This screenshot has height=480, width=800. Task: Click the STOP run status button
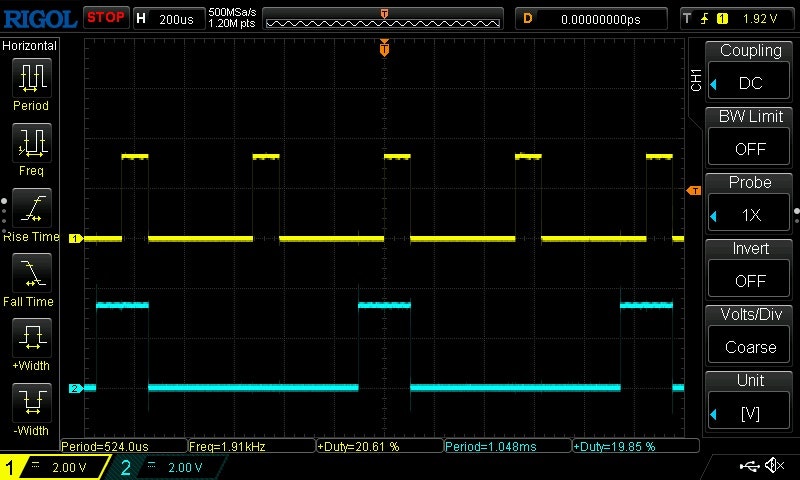click(x=106, y=18)
